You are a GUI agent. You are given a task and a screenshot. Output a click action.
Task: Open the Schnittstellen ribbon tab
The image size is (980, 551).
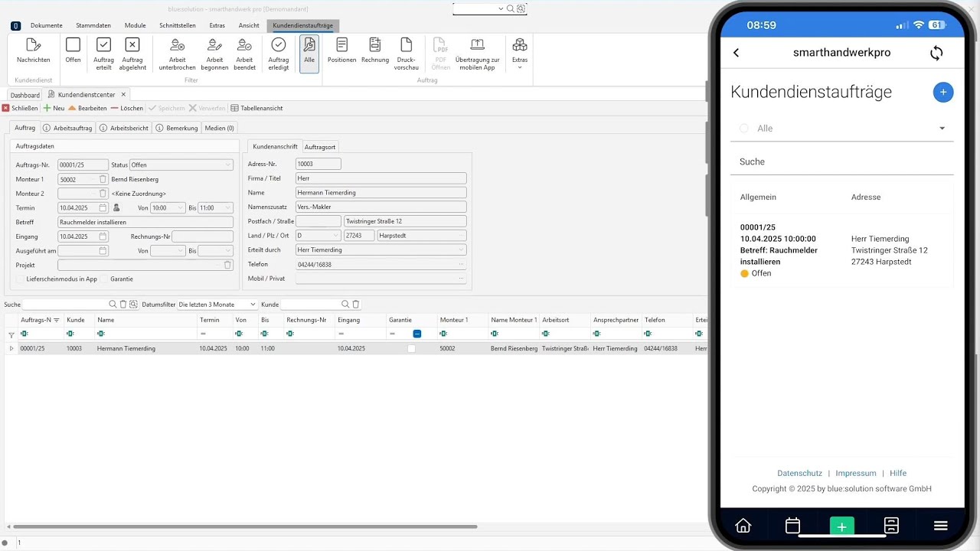tap(178, 25)
